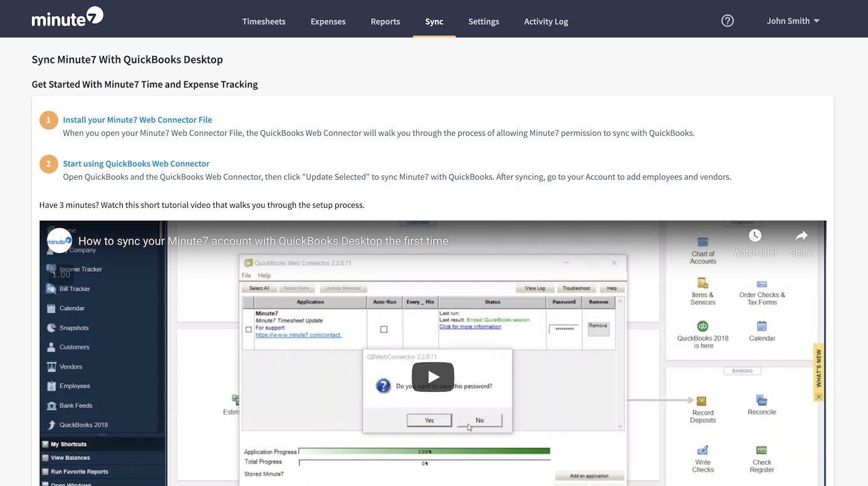Open the help question mark icon
Screen dimensions: 868x486
(x=727, y=21)
